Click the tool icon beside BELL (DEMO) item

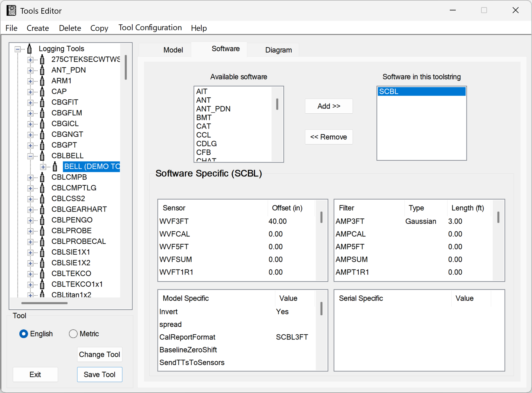click(55, 167)
